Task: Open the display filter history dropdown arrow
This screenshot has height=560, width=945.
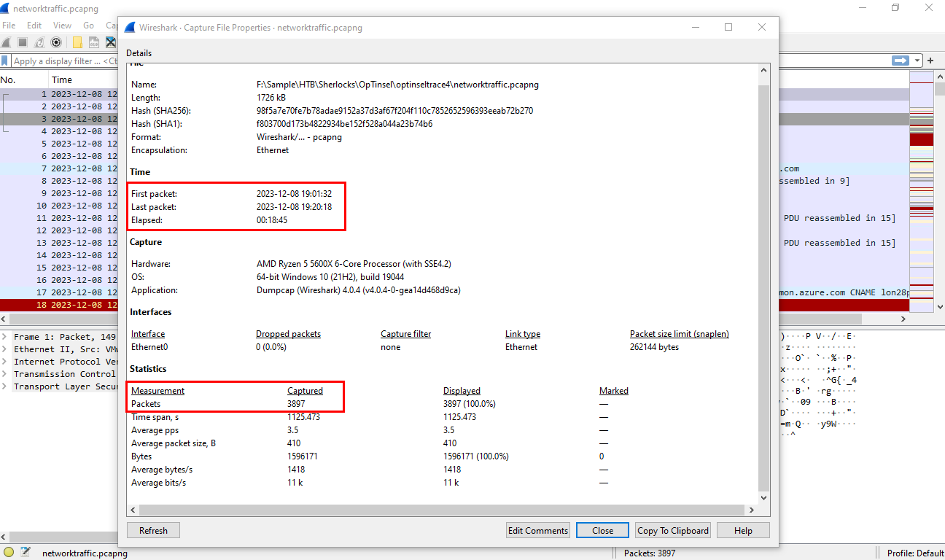Action: click(918, 61)
